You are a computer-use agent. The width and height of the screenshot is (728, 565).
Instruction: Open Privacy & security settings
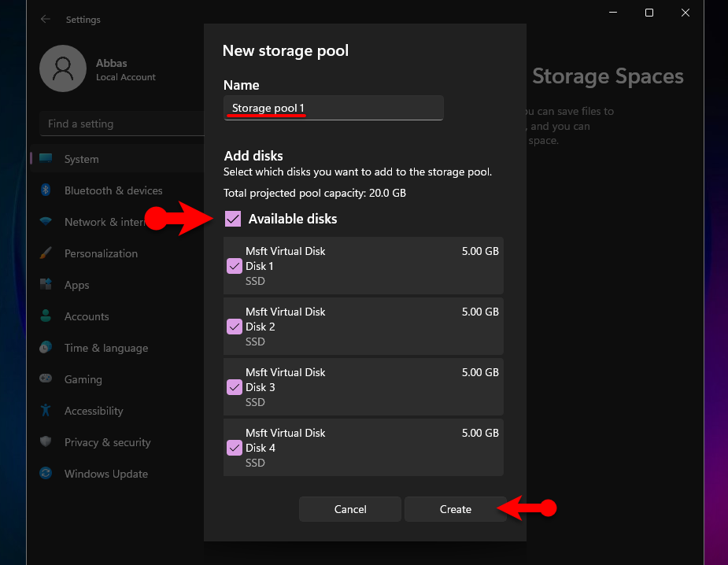click(117, 442)
